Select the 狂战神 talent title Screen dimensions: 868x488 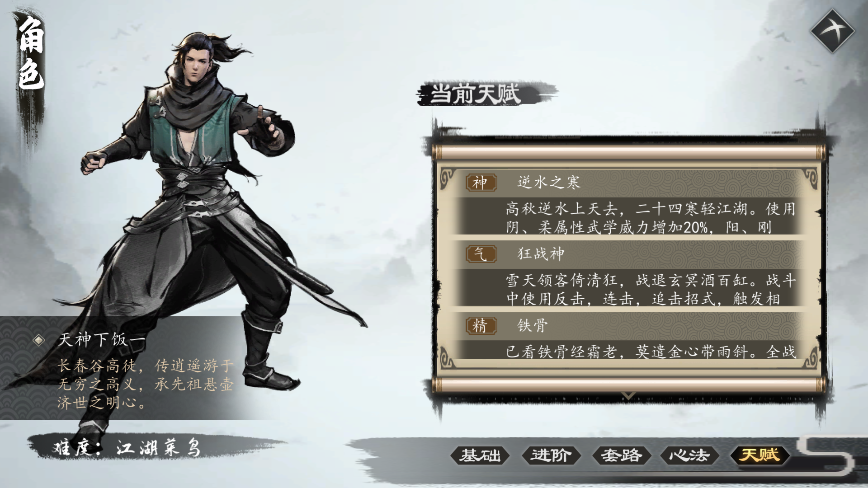[541, 254]
